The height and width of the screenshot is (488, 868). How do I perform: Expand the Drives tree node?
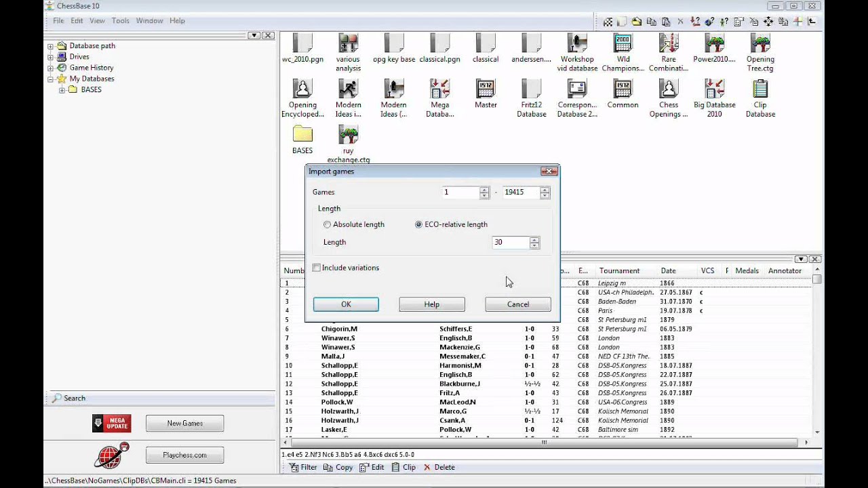[x=50, y=57]
